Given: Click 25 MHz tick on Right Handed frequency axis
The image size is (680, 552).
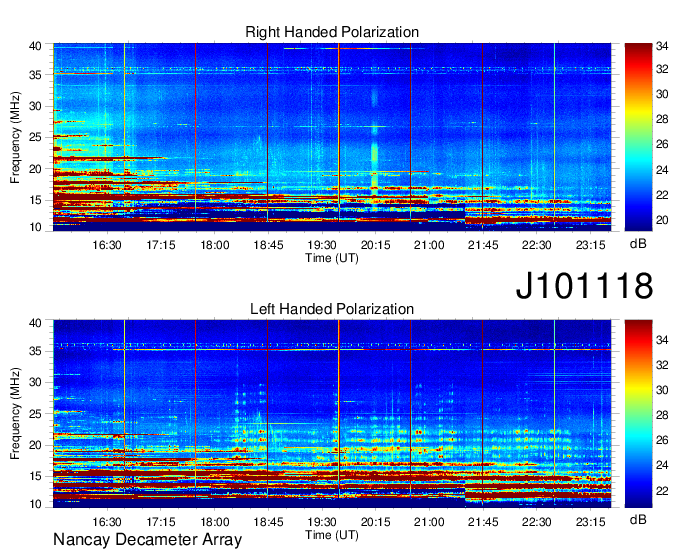Looking at the screenshot, I should click(x=35, y=138).
